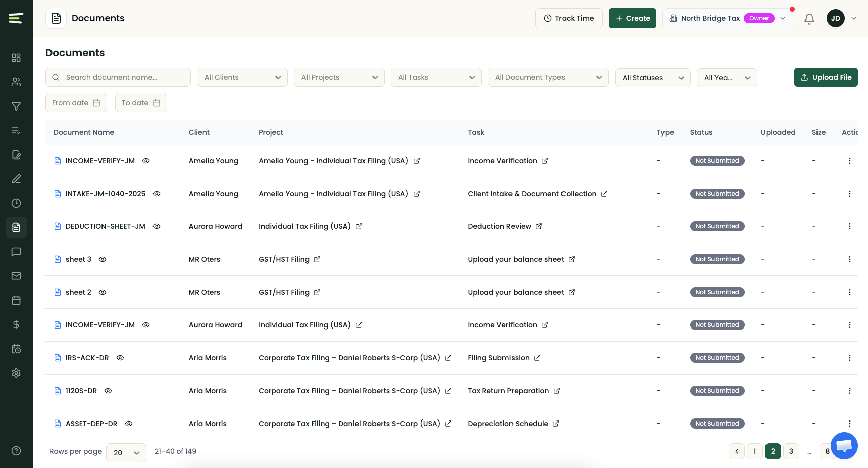Open the calendar icon in sidebar
This screenshot has width=868, height=468.
pyautogui.click(x=16, y=300)
